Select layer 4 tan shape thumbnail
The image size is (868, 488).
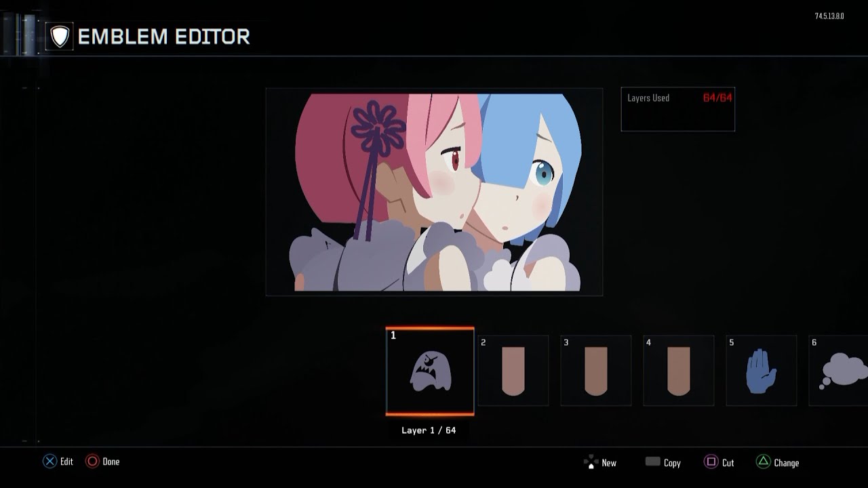click(679, 371)
